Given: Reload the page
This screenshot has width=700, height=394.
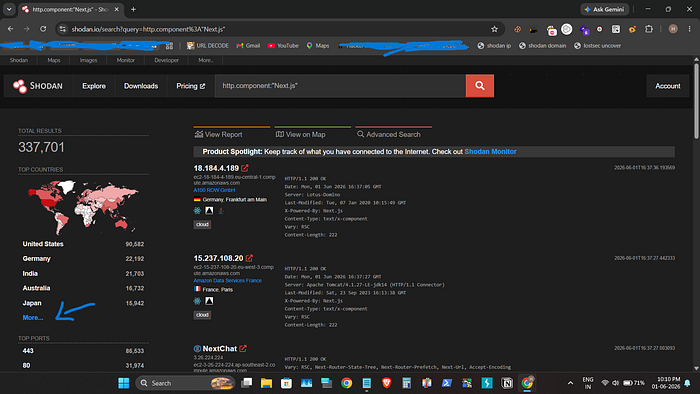Looking at the screenshot, I should coord(43,29).
